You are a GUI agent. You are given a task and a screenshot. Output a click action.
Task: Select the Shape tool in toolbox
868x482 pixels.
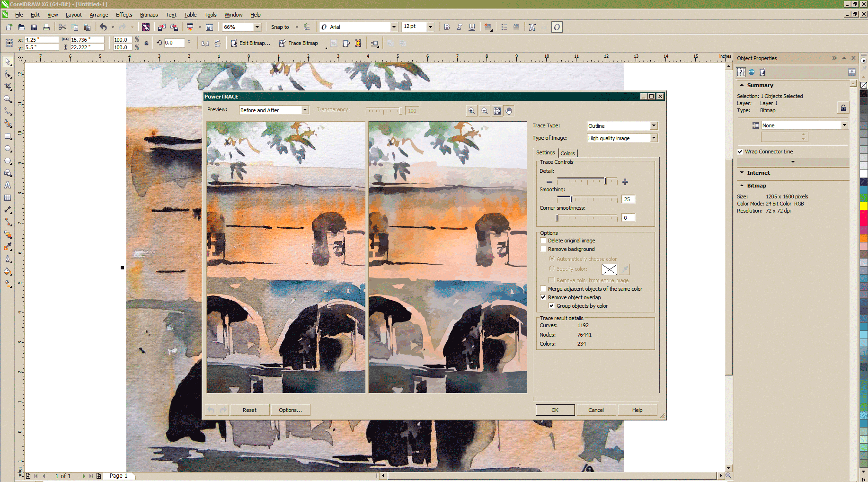pyautogui.click(x=8, y=74)
